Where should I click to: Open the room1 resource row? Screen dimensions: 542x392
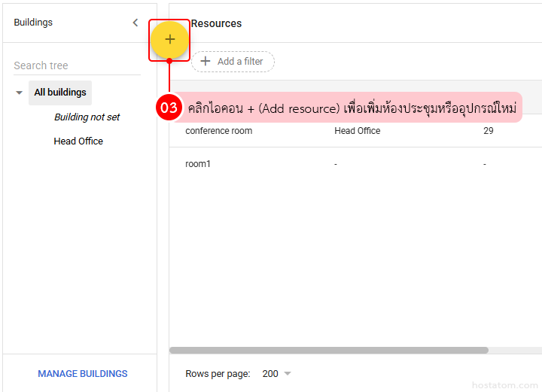click(x=355, y=164)
